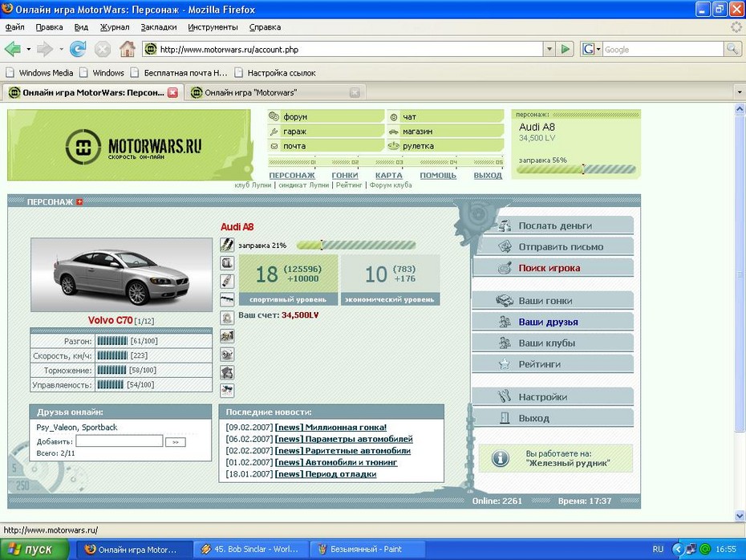Click the Отправить письмо button
746x560 pixels.
click(553, 246)
